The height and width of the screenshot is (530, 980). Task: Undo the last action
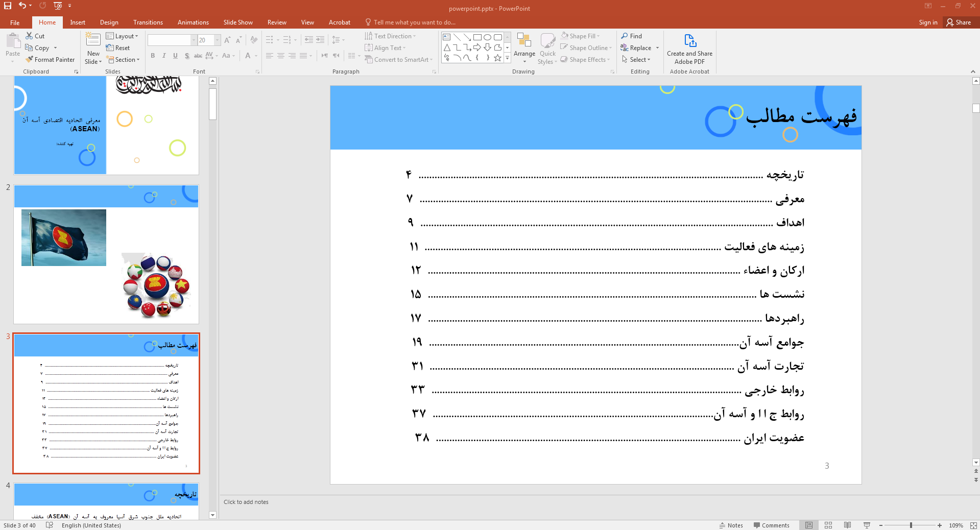tap(22, 6)
